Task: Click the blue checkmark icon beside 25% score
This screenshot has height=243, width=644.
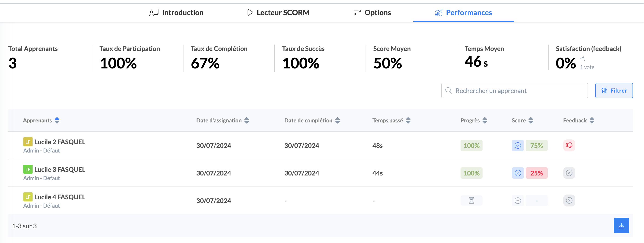Action: [x=517, y=173]
